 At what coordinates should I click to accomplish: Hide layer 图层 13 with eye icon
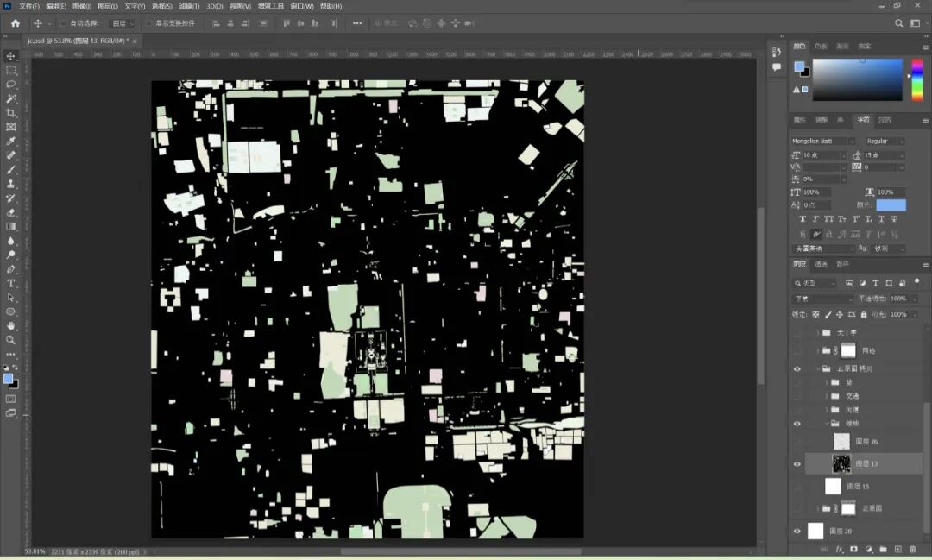(797, 464)
